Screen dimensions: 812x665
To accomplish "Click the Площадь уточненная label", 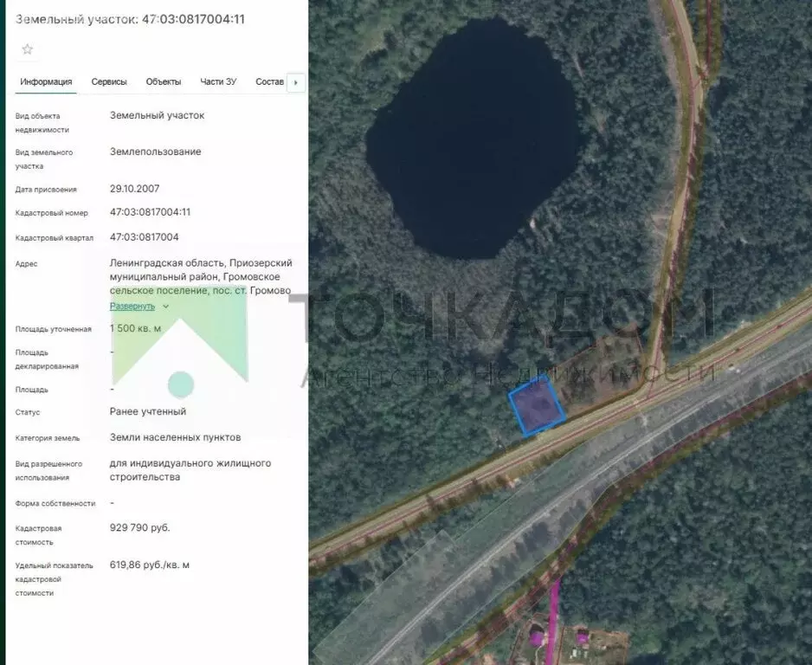I will click(54, 329).
